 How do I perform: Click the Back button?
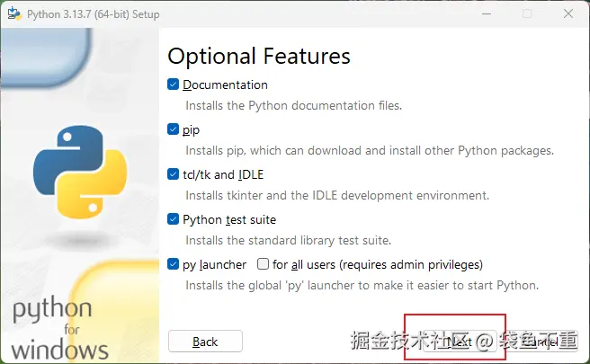pos(205,342)
